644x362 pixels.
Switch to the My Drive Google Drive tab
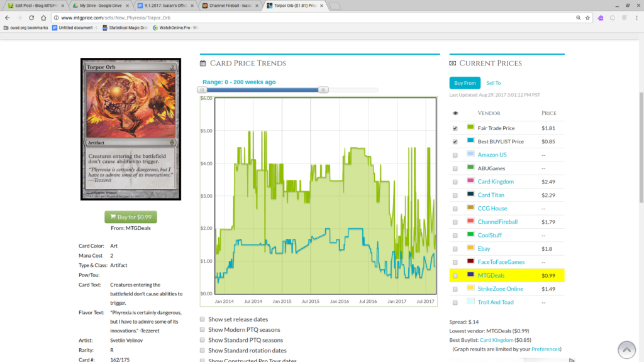coord(100,6)
